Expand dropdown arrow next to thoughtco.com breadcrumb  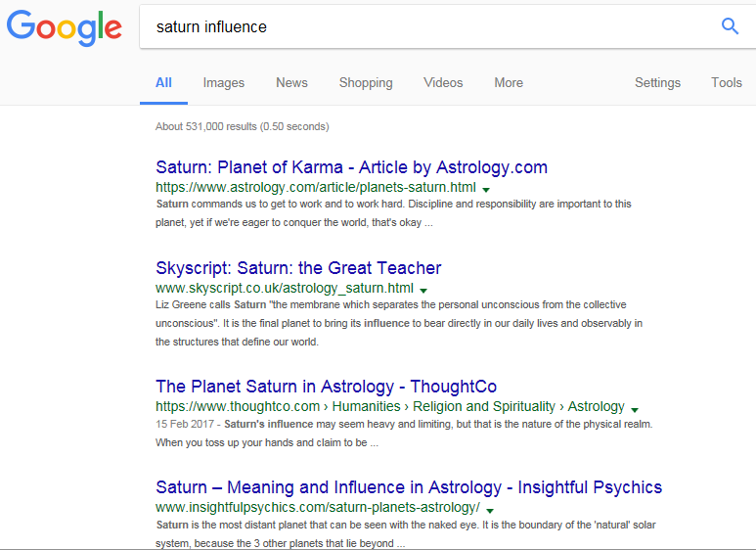(x=635, y=410)
